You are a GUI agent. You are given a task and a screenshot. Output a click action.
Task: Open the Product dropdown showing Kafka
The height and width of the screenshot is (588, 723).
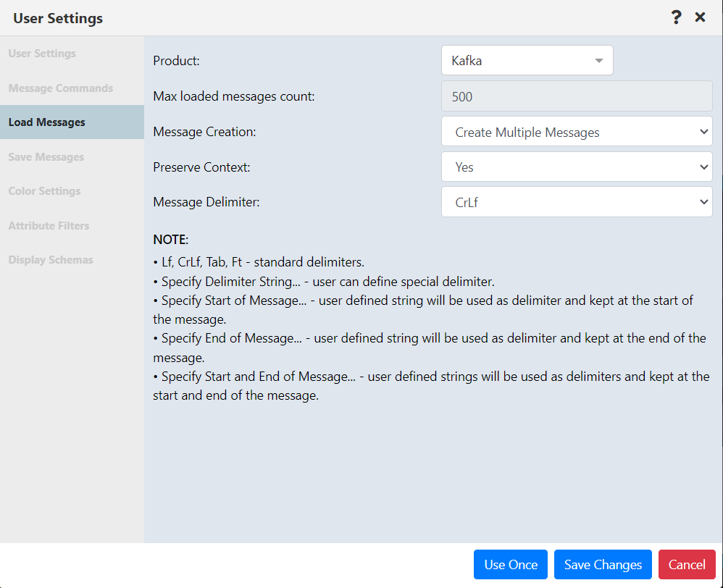[x=527, y=60]
